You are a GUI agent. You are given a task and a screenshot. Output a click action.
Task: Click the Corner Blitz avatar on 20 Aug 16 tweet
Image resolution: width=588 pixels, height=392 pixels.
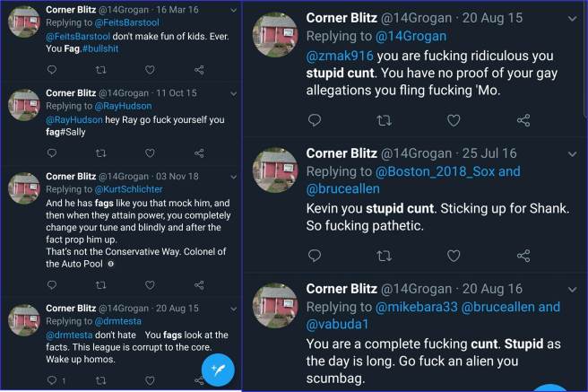coord(275,306)
